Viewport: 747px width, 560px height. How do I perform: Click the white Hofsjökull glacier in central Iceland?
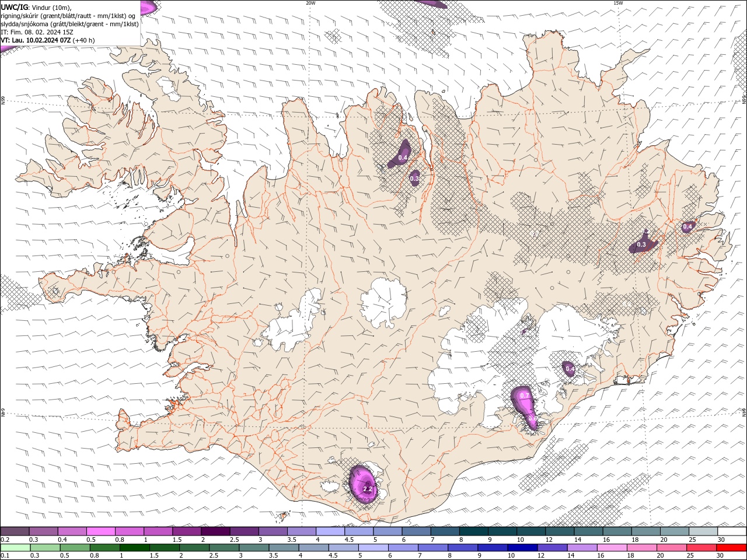click(383, 302)
